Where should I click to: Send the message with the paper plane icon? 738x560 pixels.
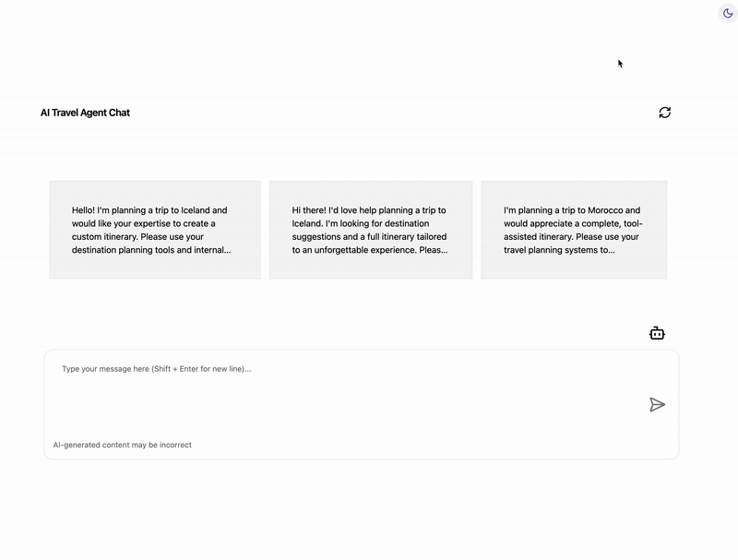[657, 404]
